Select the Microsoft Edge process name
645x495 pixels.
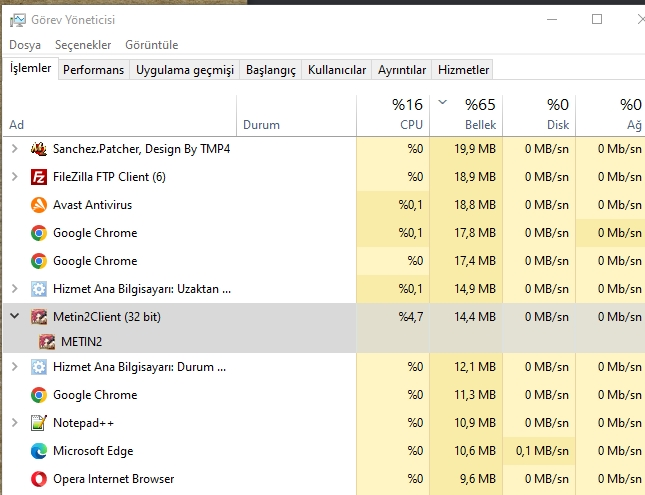(x=93, y=451)
